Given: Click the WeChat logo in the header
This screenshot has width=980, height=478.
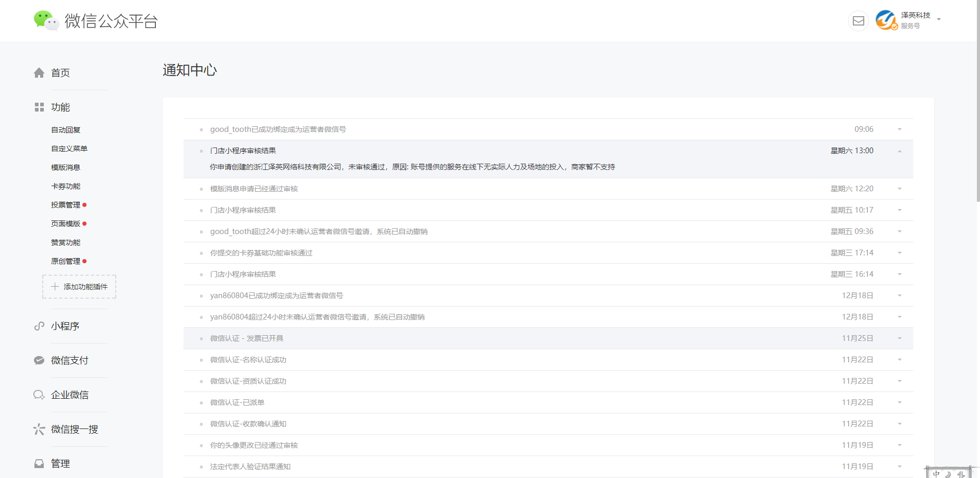Looking at the screenshot, I should coord(46,21).
